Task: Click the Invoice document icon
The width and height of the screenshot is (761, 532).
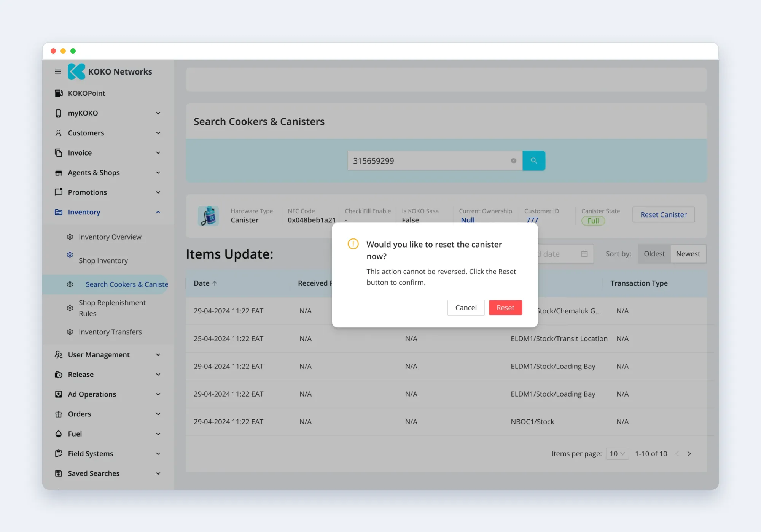Action: [58, 152]
